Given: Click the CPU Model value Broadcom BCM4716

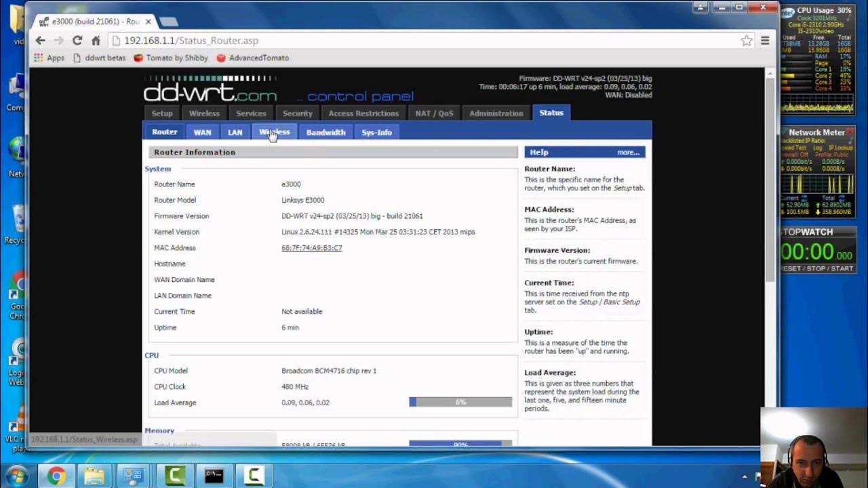Looking at the screenshot, I should coord(329,371).
